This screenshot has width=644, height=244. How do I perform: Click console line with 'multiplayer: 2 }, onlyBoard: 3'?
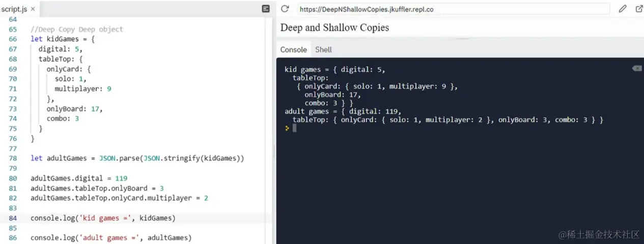pos(448,120)
